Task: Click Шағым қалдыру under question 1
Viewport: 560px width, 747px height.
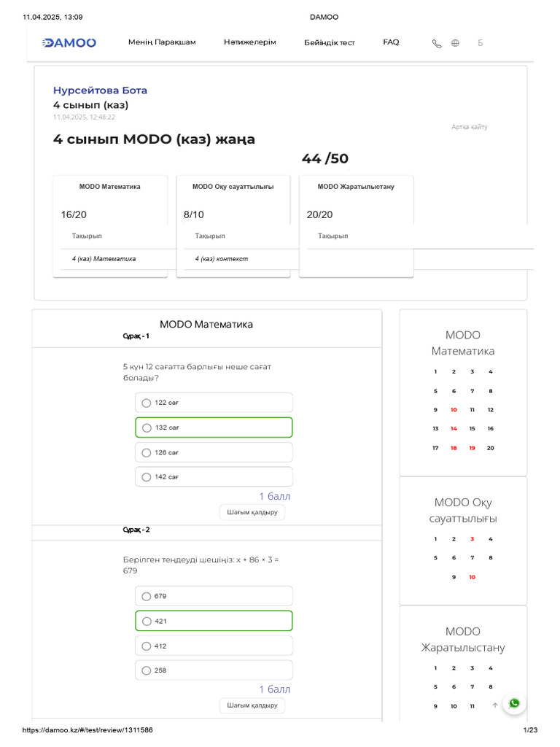Action: tap(252, 512)
